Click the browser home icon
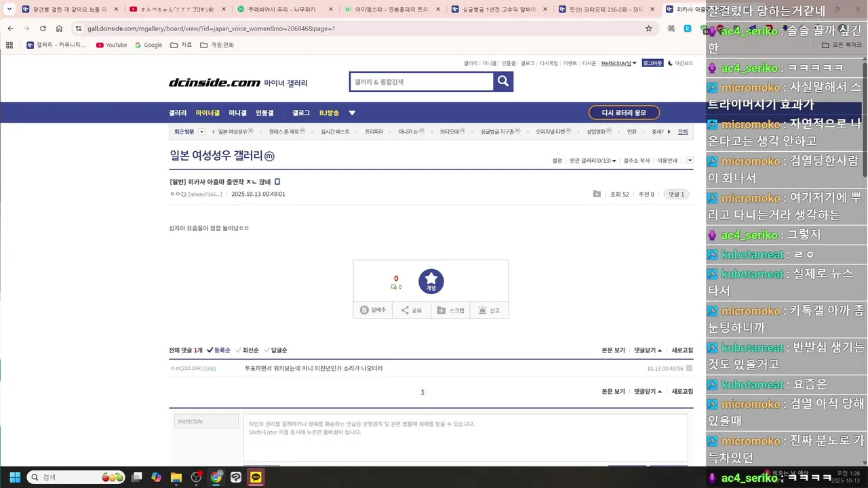Viewport: 868px width, 488px height. tap(59, 28)
